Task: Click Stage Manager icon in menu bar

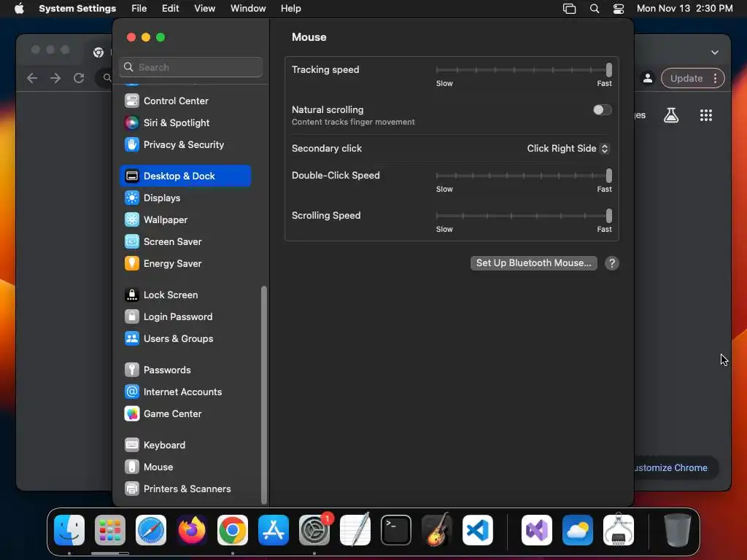Action: [569, 9]
